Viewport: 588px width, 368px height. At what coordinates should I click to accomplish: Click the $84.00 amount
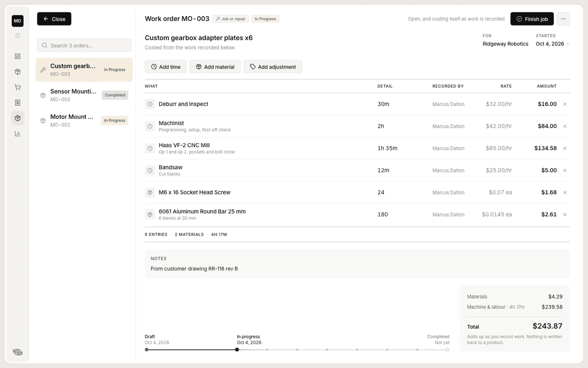[x=547, y=126]
